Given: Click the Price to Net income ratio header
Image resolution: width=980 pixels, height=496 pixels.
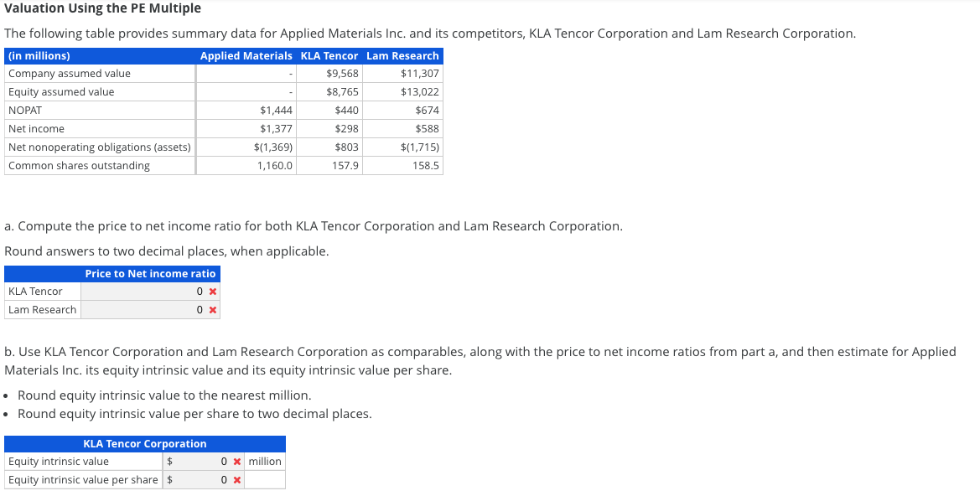Looking at the screenshot, I should tap(149, 273).
